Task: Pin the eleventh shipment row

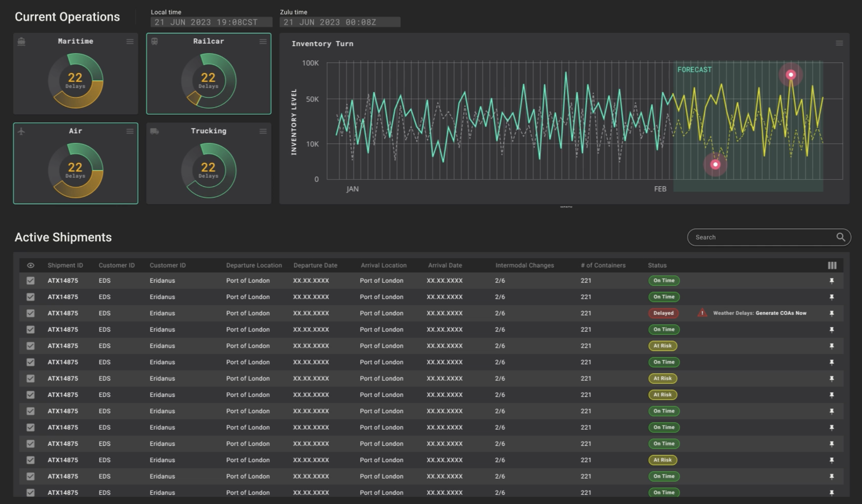Action: [832, 444]
